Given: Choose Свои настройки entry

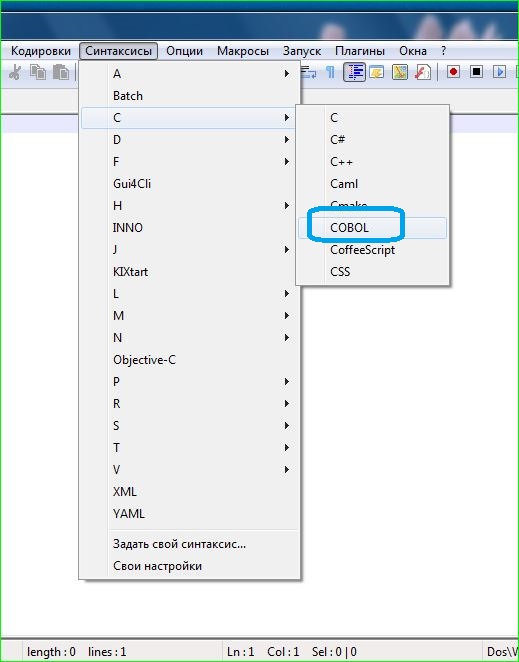Looking at the screenshot, I should point(190,566).
